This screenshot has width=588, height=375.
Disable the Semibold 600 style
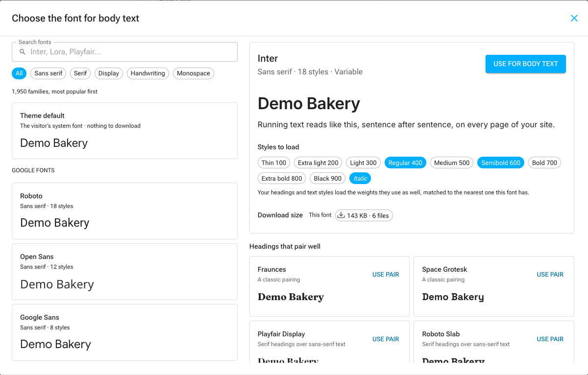[x=501, y=163]
